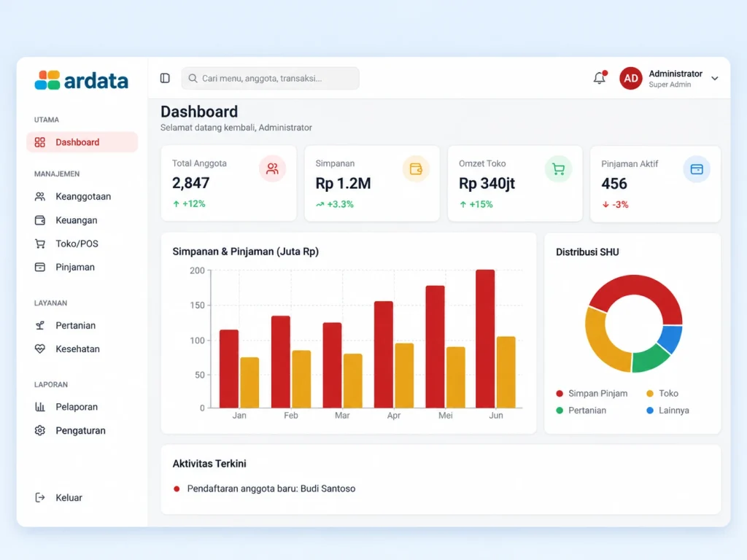Click the Dashboard grid icon in sidebar
This screenshot has height=560, width=747.
tap(40, 142)
